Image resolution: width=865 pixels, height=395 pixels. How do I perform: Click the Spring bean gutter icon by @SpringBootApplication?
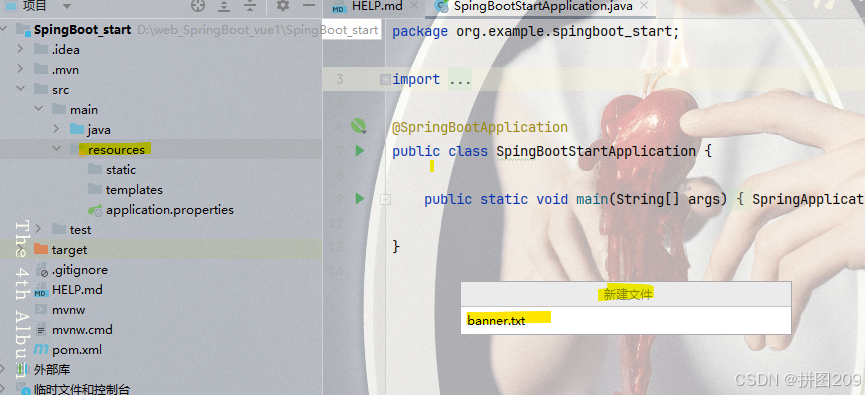359,126
